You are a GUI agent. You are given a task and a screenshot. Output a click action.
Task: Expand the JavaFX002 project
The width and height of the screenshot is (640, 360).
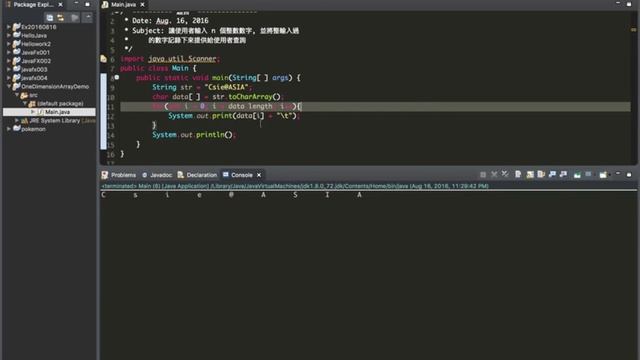(x=9, y=61)
